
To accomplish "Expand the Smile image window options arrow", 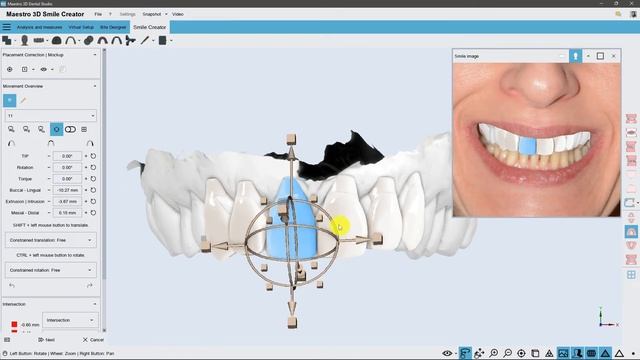I will [x=588, y=56].
